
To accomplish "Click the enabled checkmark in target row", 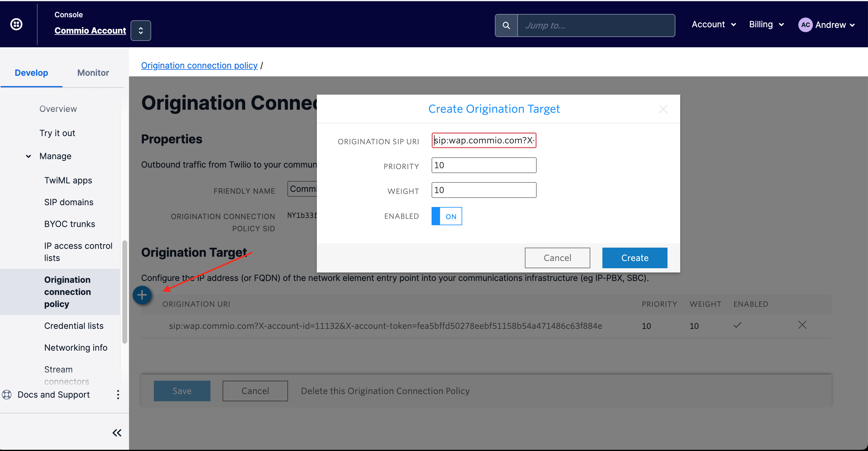I will point(737,325).
